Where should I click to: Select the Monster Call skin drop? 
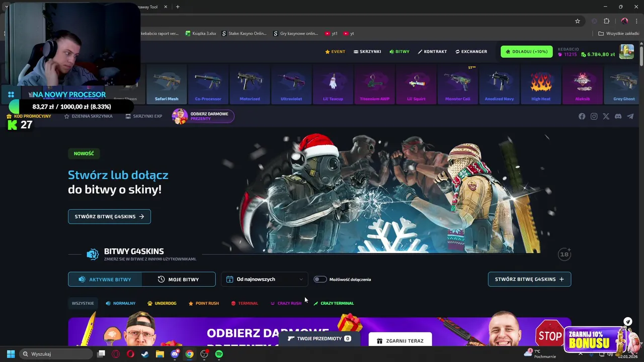click(x=458, y=84)
